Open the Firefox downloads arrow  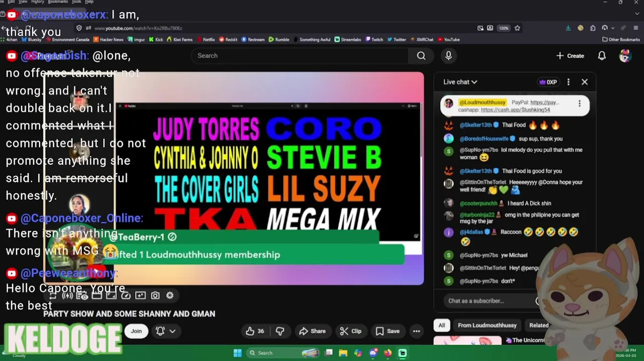568,28
